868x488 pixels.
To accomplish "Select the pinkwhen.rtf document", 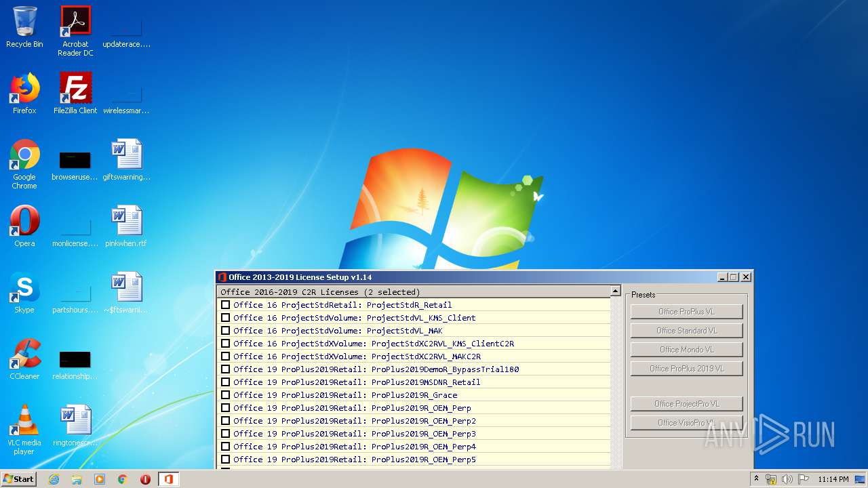I will 126,226.
